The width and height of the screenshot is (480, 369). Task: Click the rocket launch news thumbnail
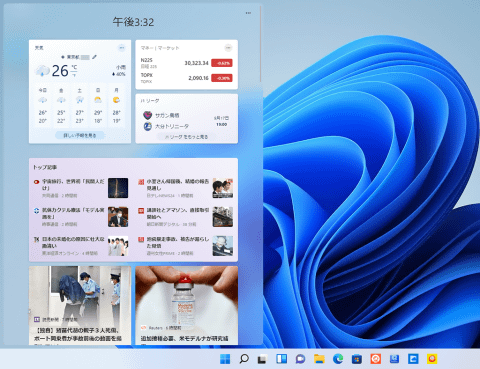(118, 188)
